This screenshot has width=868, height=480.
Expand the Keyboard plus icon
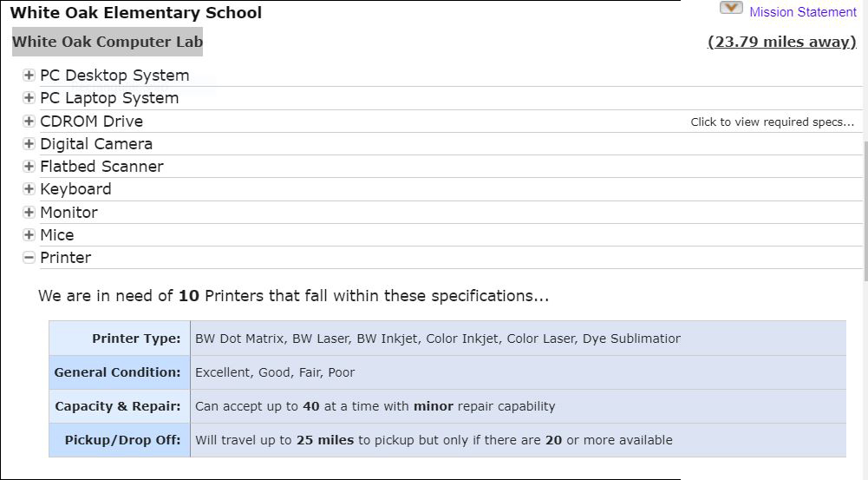pyautogui.click(x=29, y=189)
